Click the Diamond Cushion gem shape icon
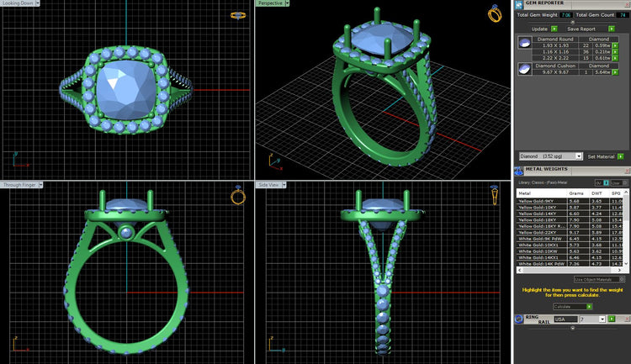Image resolution: width=631 pixels, height=364 pixels. click(525, 69)
